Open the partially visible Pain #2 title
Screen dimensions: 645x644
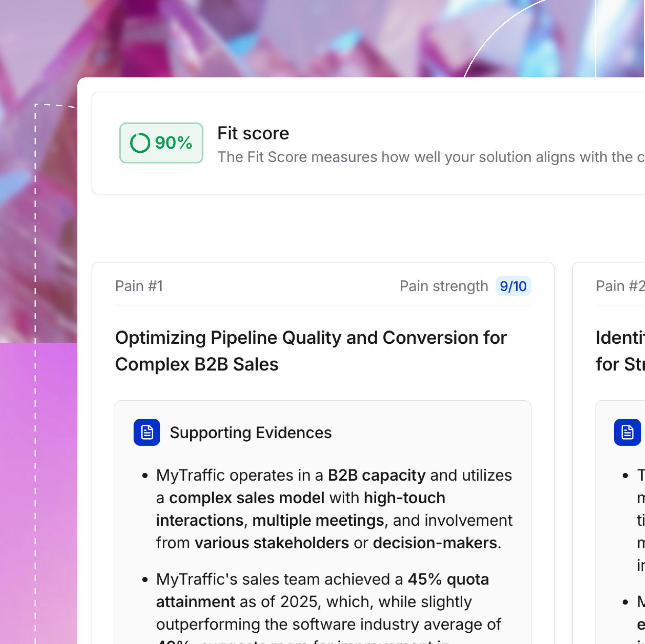pos(620,351)
